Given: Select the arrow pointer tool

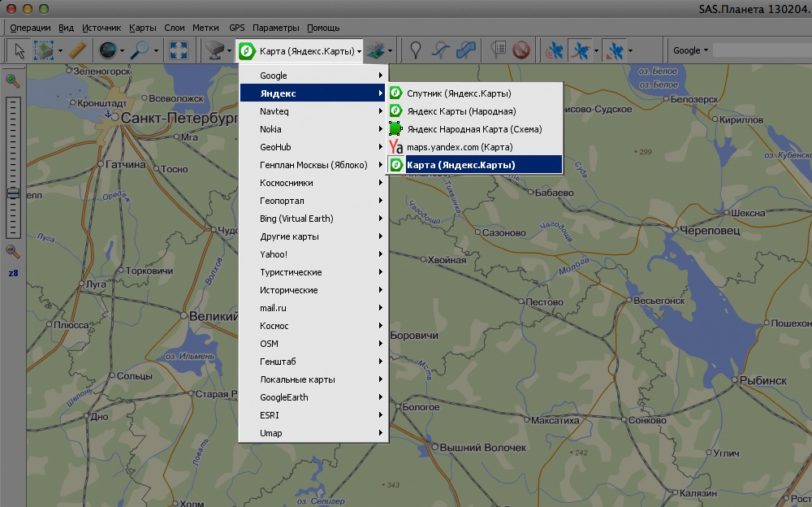Looking at the screenshot, I should [x=19, y=51].
